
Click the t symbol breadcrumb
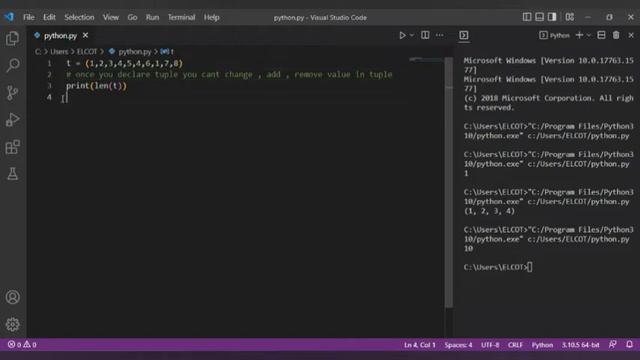[167, 52]
